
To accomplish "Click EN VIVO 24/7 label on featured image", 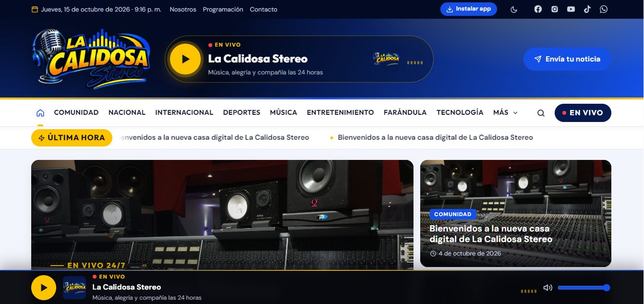I will coord(96,265).
